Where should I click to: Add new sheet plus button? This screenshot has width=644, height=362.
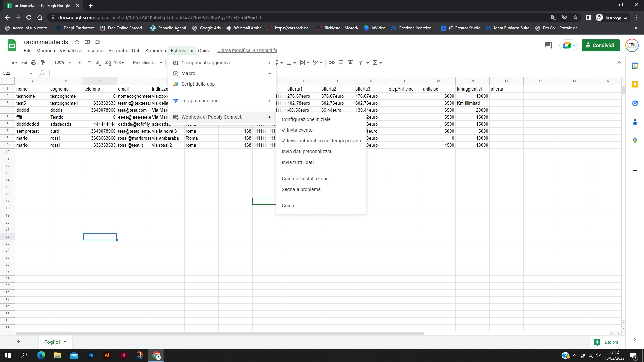[18, 342]
